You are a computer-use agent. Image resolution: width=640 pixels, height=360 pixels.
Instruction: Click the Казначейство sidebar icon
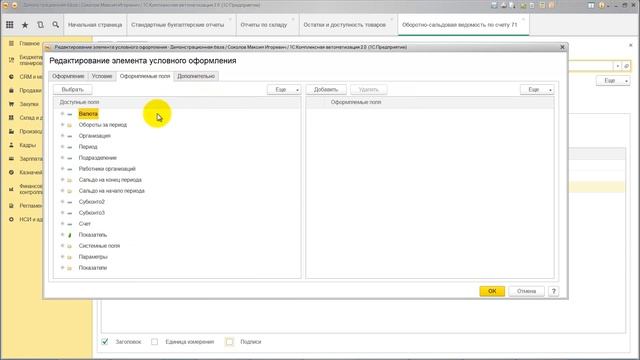point(11,172)
